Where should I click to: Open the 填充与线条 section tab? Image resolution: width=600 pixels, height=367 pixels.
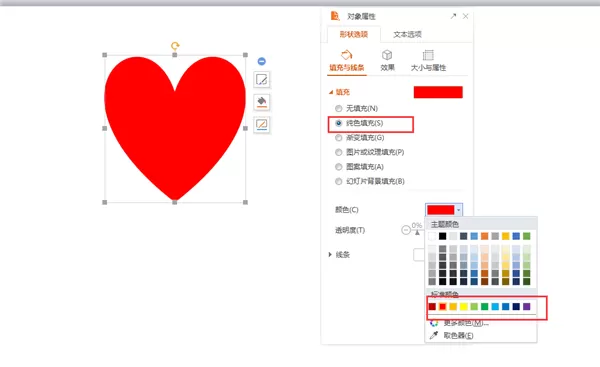coord(347,61)
